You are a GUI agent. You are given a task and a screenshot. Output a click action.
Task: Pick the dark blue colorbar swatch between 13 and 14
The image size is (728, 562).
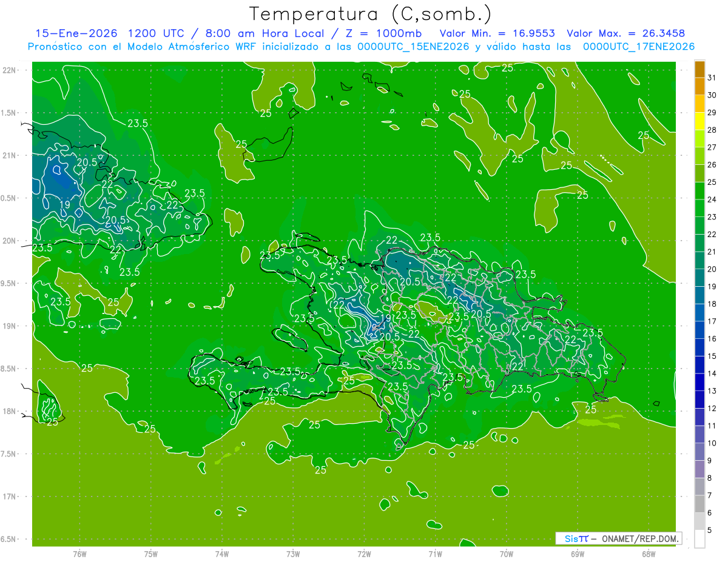(x=699, y=383)
